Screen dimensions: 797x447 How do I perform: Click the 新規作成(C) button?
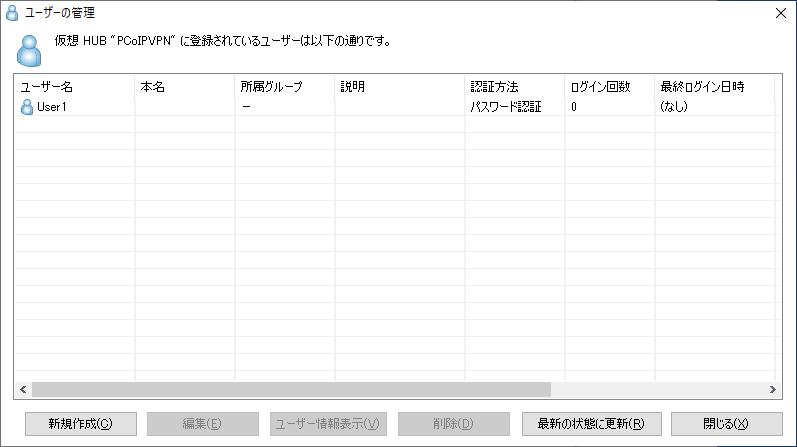click(81, 424)
